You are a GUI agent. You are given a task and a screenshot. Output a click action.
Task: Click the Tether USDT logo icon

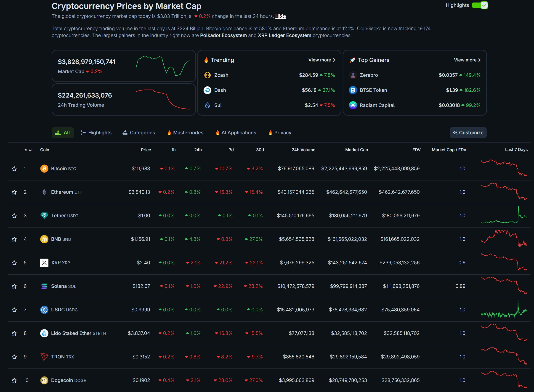[x=44, y=215]
